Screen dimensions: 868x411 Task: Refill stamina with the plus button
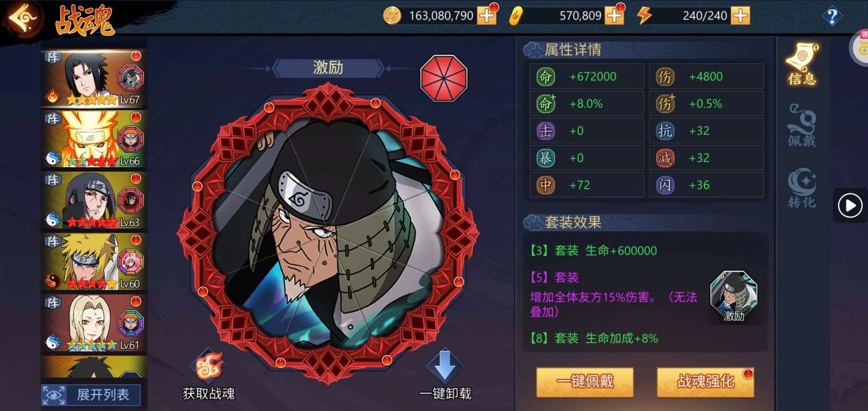click(740, 15)
